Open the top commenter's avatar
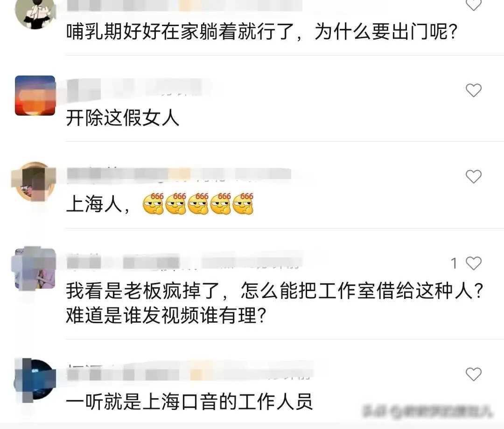This screenshot has height=429, width=504. coord(35,13)
